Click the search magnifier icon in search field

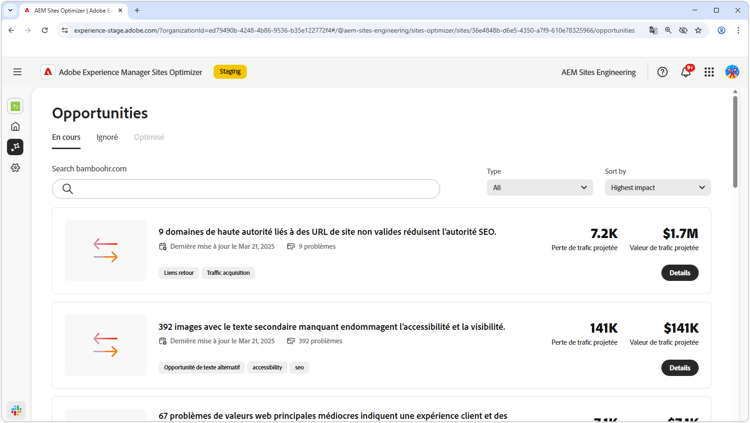coord(67,189)
